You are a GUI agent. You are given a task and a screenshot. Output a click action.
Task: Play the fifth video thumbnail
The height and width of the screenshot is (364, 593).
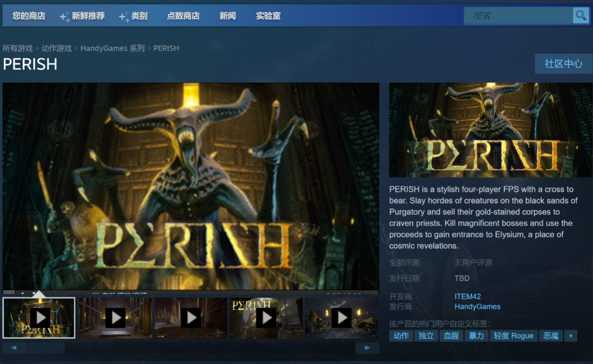tap(342, 318)
